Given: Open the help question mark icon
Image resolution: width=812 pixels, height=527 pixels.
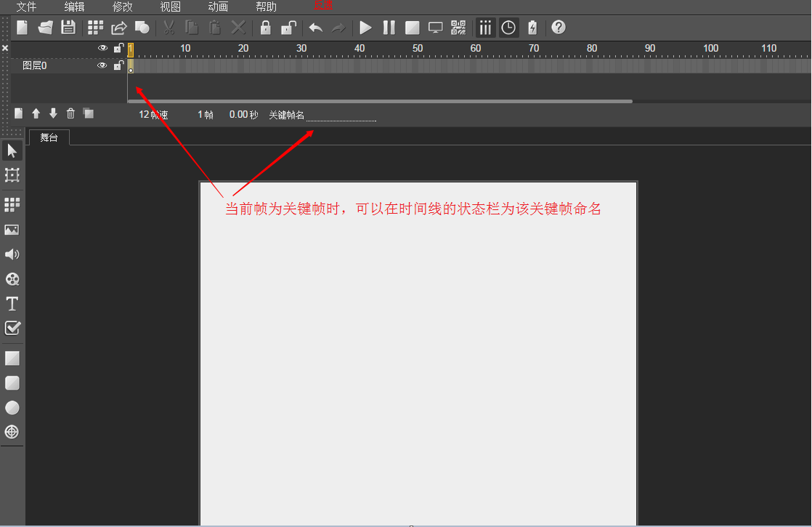Looking at the screenshot, I should (559, 28).
